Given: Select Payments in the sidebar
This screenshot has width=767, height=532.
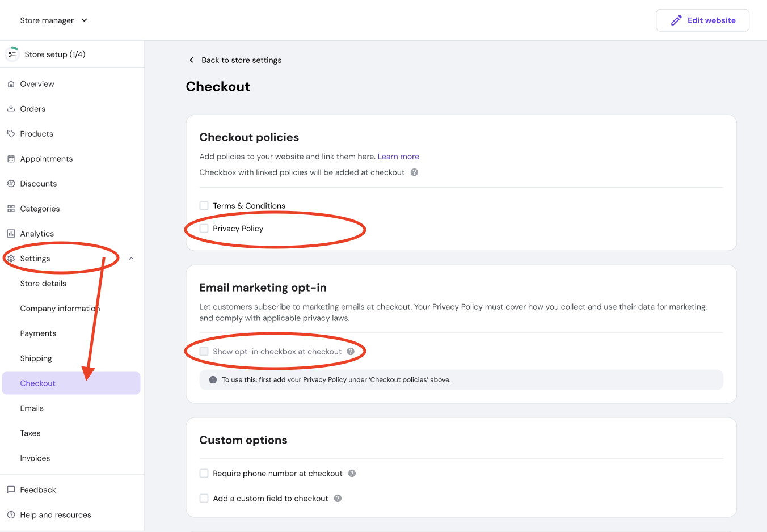Looking at the screenshot, I should [x=38, y=333].
